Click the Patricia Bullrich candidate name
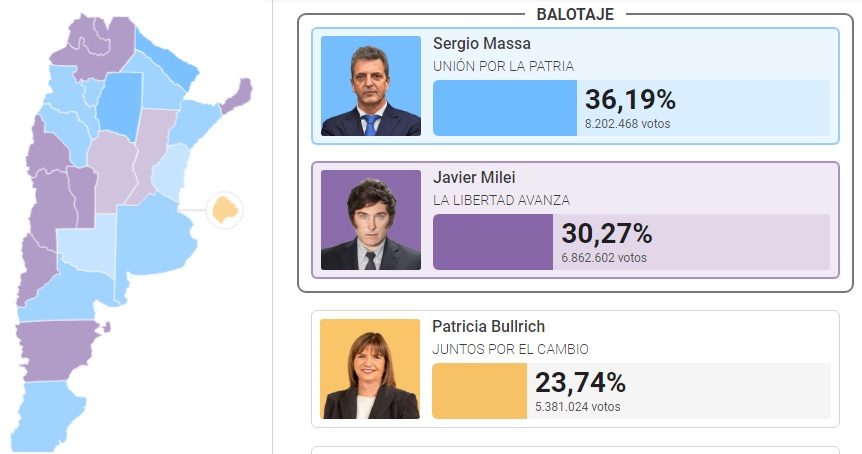The image size is (862, 454). pos(488,326)
